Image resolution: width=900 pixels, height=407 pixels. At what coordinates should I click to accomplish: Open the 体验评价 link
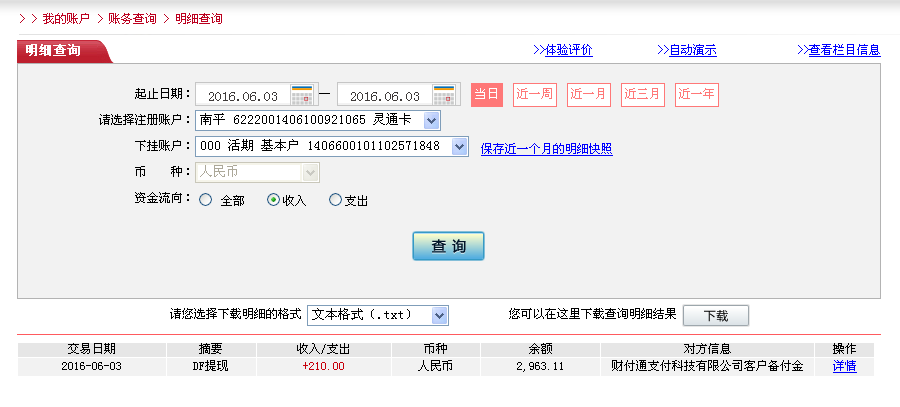[x=568, y=50]
